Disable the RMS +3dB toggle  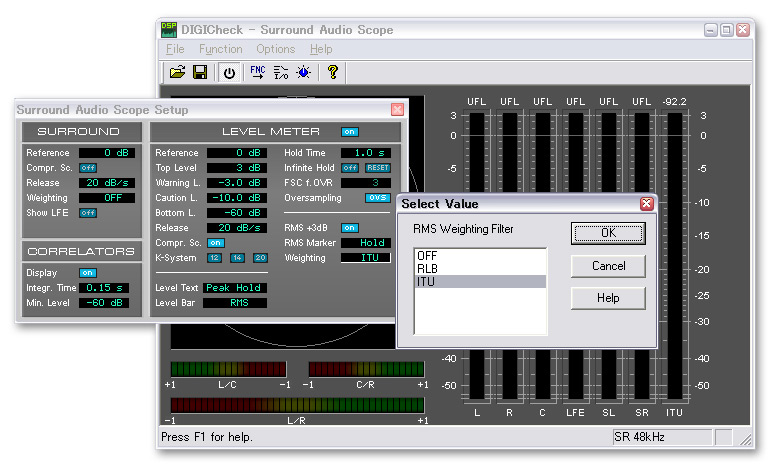tap(349, 228)
